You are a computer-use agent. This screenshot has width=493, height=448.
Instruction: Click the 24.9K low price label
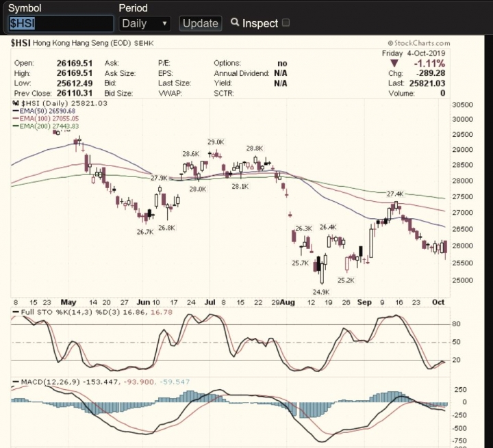pos(321,292)
